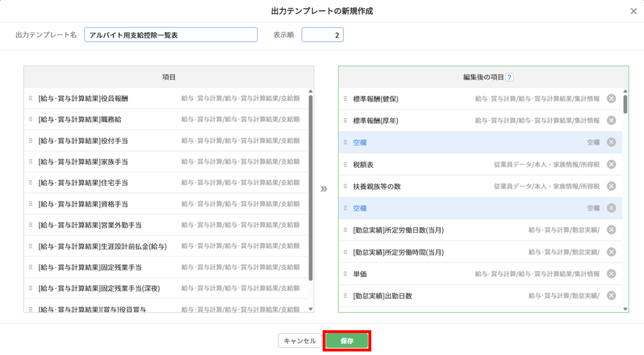Select the [給与·賞与計算結果]職務給 item
Viewport: 644px width, 355px height.
pyautogui.click(x=166, y=119)
